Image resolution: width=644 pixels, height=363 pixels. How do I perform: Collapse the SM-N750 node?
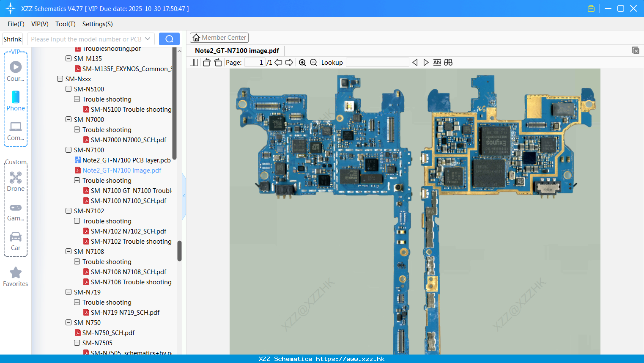pyautogui.click(x=69, y=323)
